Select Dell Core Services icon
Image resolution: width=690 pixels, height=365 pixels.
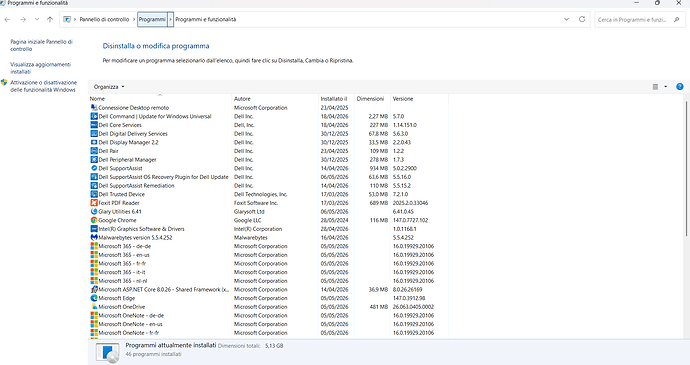(x=94, y=125)
